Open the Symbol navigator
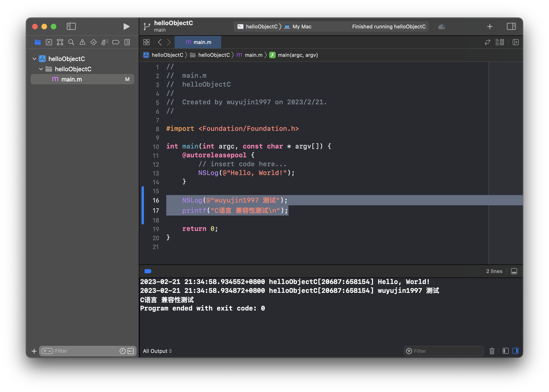Screen dimensions: 549x392 click(60, 42)
